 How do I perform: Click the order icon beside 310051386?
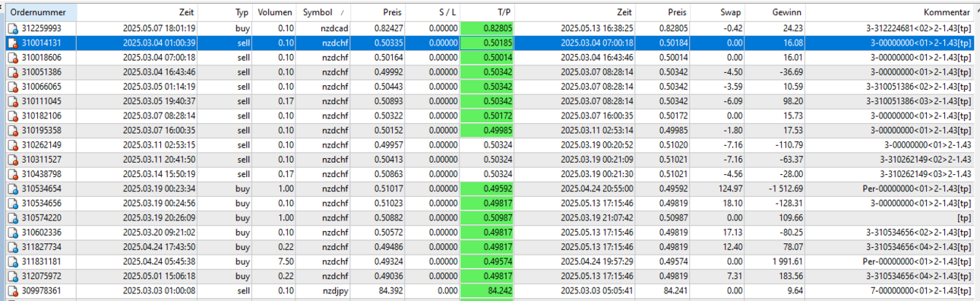click(x=12, y=72)
